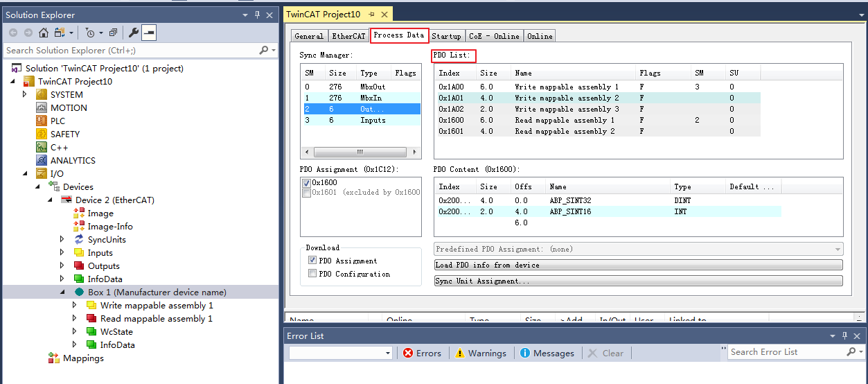The height and width of the screenshot is (384, 868).
Task: Click the Search Solution Explorer field
Action: coord(130,51)
